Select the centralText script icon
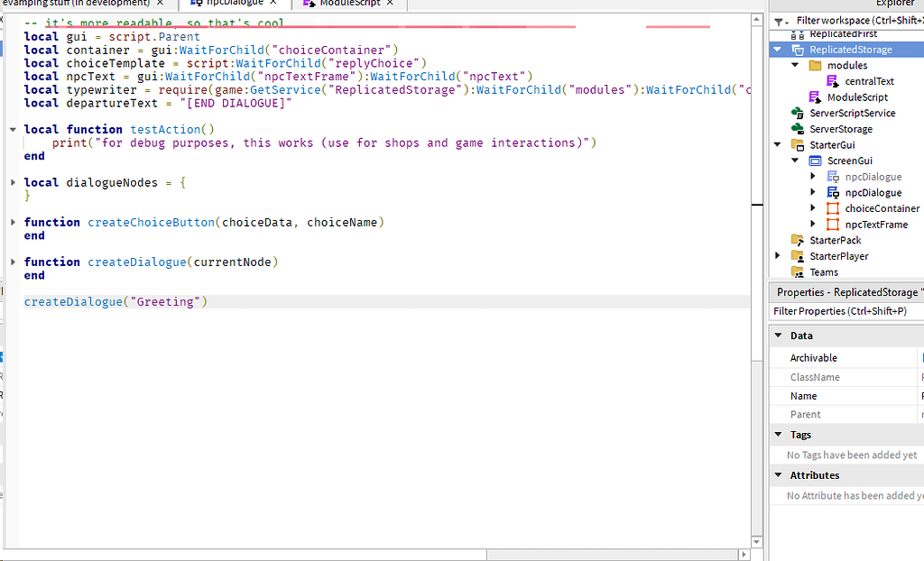 832,79
